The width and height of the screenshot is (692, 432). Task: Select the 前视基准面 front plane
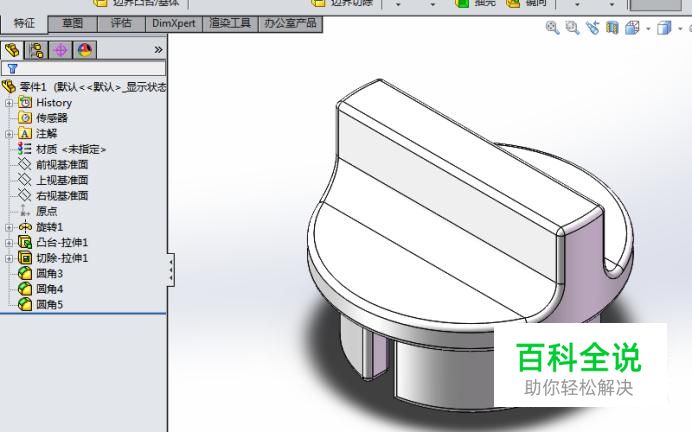coord(53,165)
